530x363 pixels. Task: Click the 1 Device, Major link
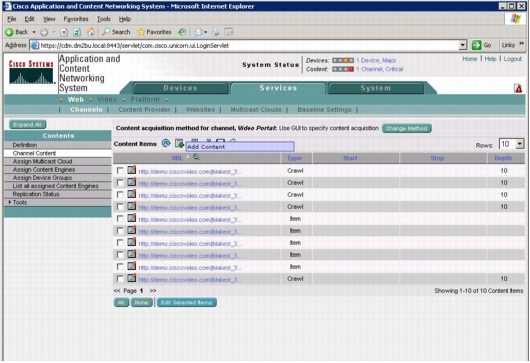click(x=376, y=60)
